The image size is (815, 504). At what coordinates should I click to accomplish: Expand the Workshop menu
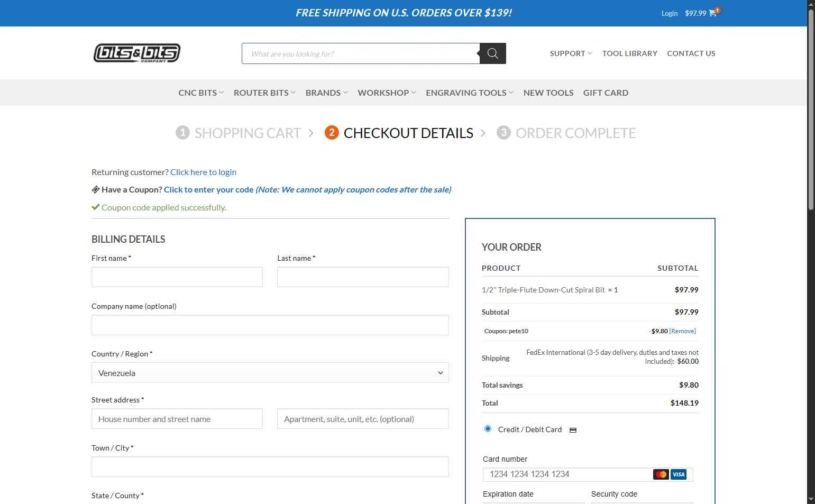[x=387, y=93]
